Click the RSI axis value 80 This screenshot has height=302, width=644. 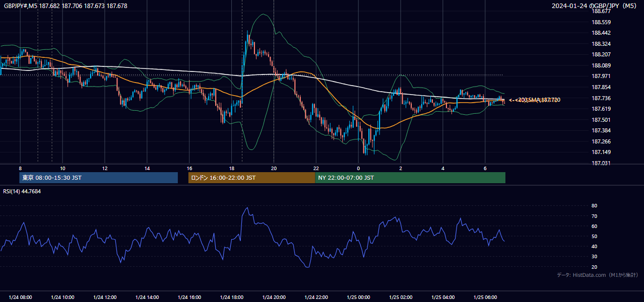[594, 206]
